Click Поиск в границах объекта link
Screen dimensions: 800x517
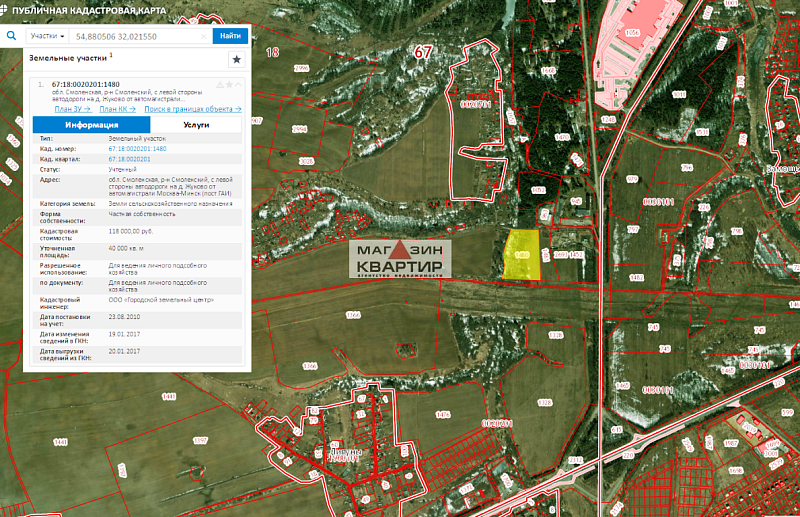[191, 109]
